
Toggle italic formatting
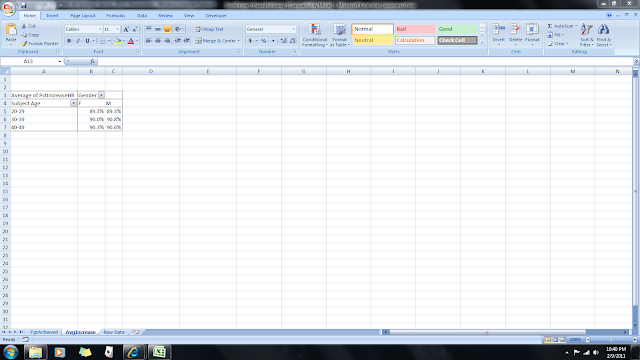click(78, 41)
